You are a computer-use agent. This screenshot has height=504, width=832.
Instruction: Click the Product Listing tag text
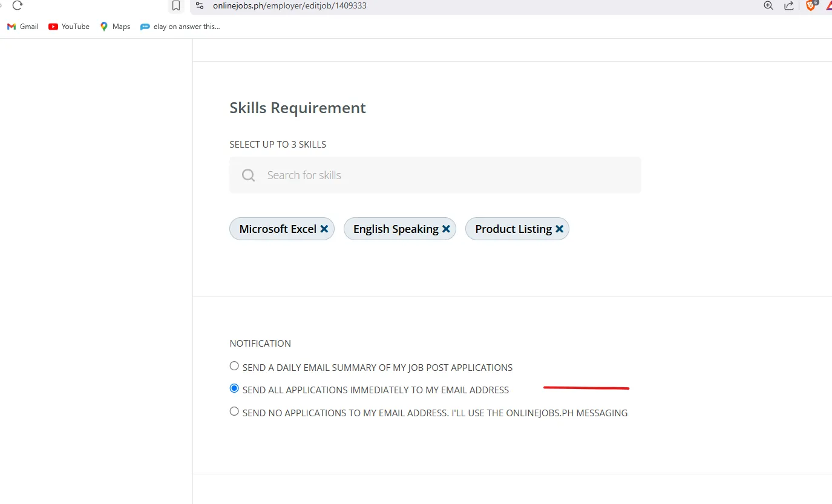click(x=513, y=229)
